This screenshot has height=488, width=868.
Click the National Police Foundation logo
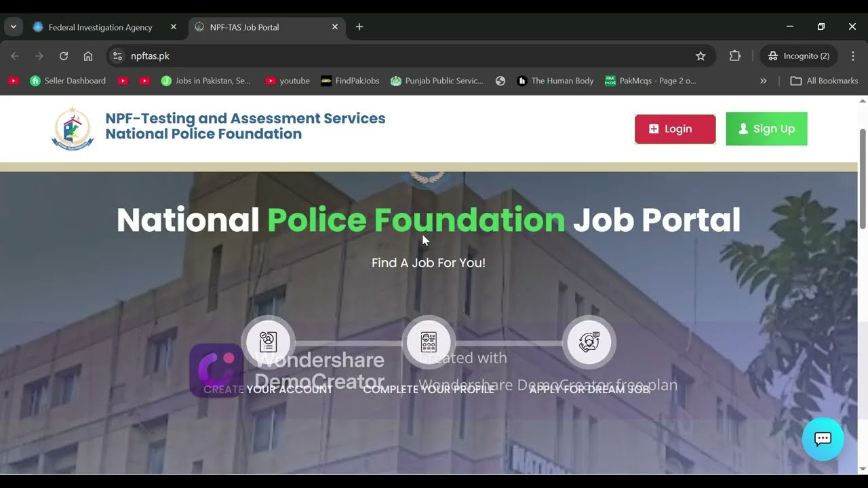click(x=73, y=128)
